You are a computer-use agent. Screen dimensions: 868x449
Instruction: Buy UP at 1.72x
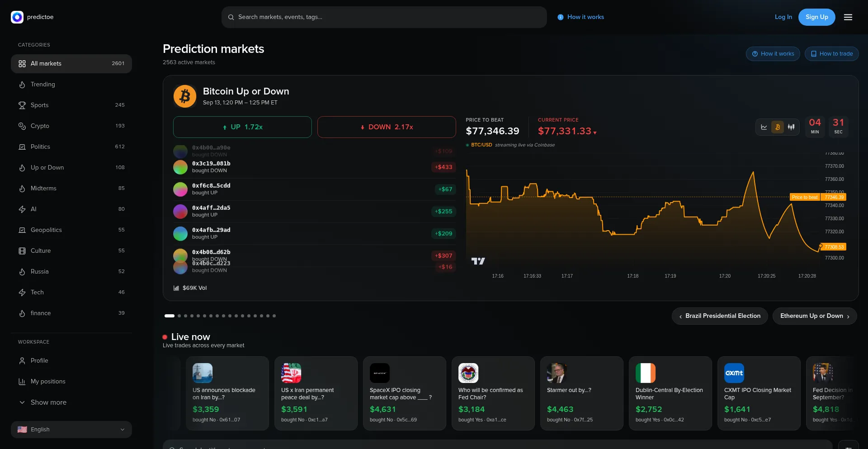[x=242, y=127]
